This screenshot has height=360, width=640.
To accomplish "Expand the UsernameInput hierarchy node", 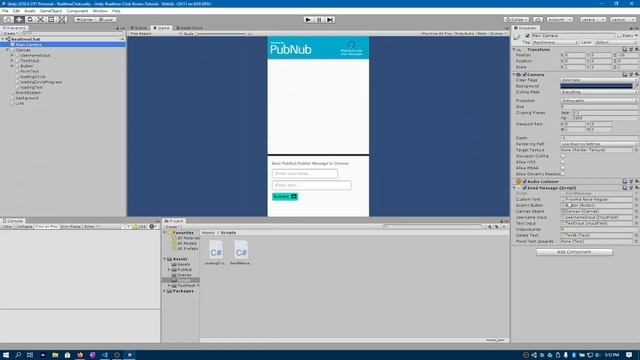I will click(x=12, y=55).
